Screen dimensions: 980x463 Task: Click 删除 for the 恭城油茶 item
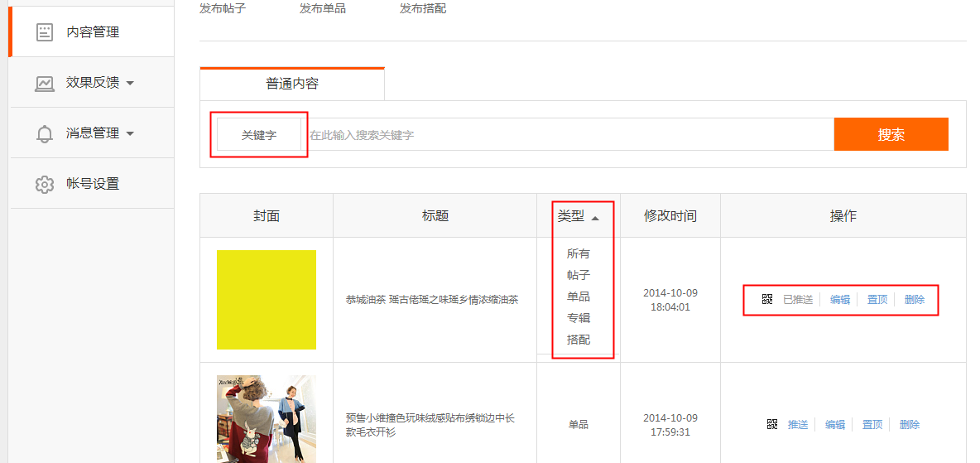click(x=915, y=300)
